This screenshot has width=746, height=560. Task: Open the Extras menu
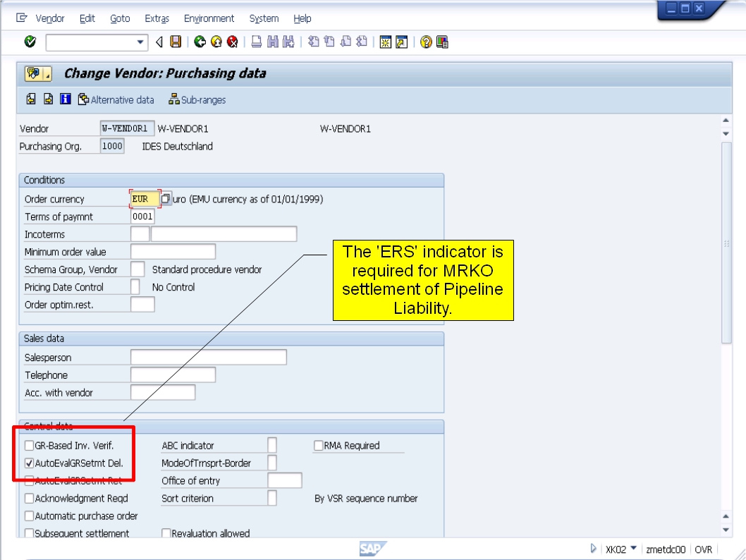coord(157,18)
